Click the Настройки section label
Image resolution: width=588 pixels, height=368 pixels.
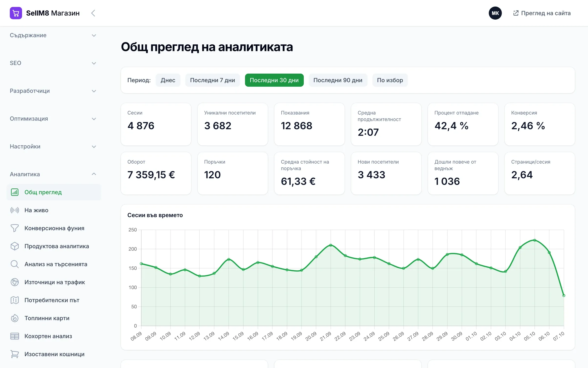point(25,146)
